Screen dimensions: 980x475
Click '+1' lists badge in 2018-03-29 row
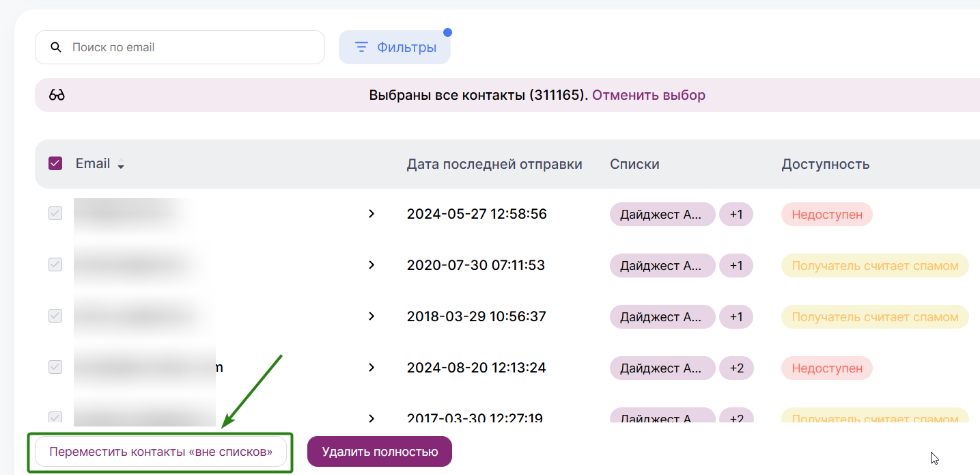736,317
